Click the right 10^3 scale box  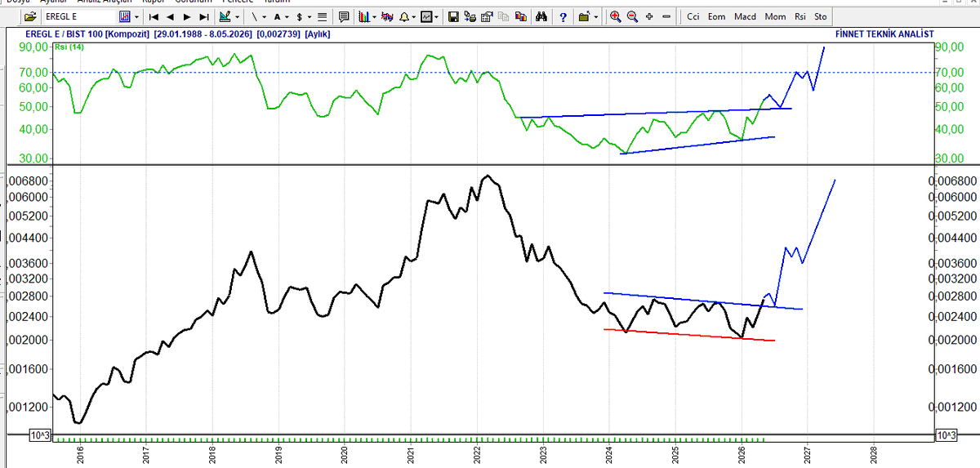[946, 435]
